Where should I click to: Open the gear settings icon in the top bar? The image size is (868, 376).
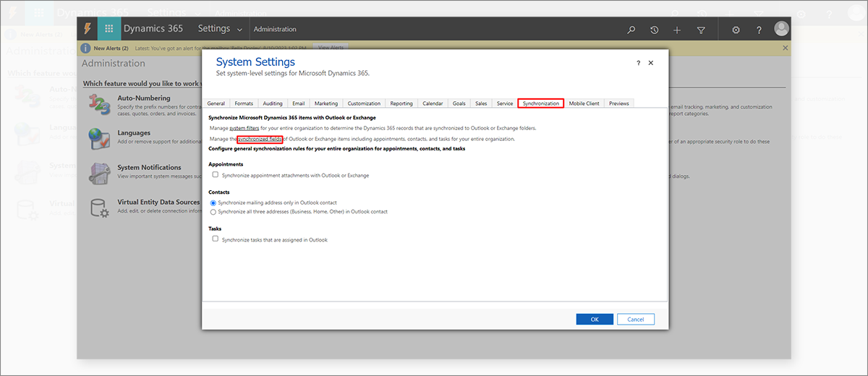click(x=736, y=30)
